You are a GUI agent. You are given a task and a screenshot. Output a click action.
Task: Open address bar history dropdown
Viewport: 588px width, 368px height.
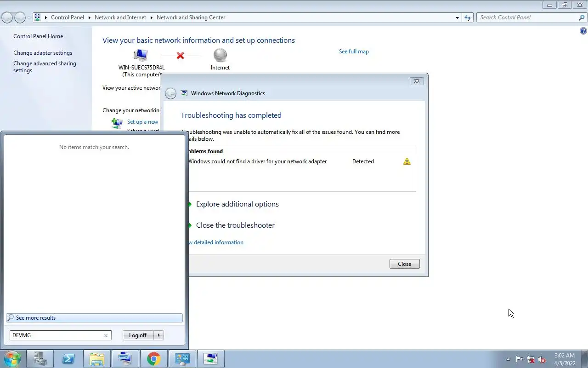pyautogui.click(x=457, y=17)
